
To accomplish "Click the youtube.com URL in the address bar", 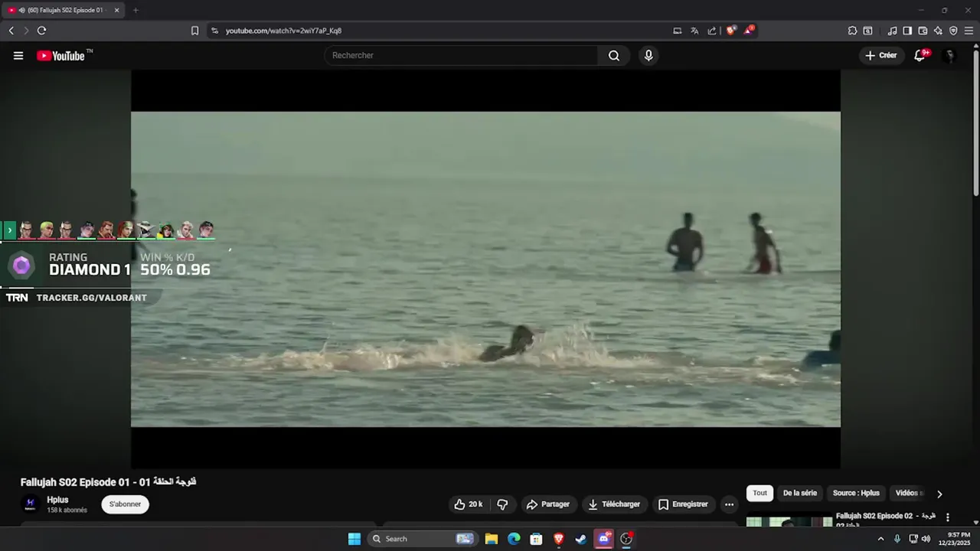I will [x=283, y=31].
